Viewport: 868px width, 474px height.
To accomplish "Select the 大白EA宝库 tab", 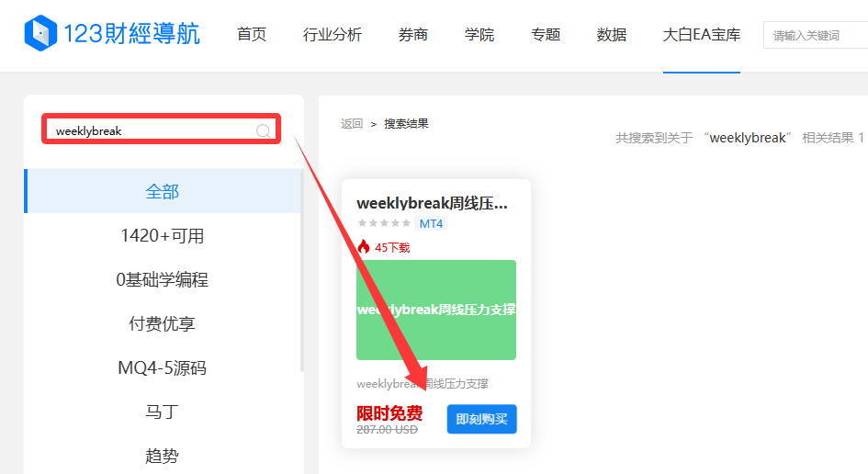I will pos(701,35).
